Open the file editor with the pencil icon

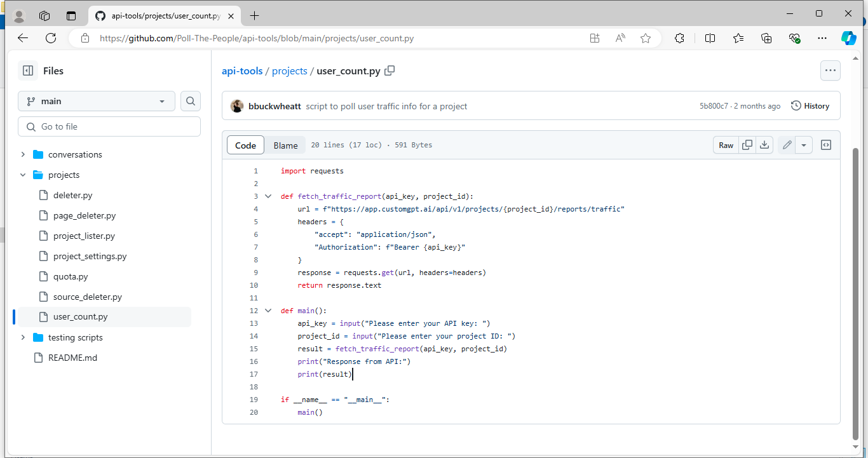click(x=787, y=145)
